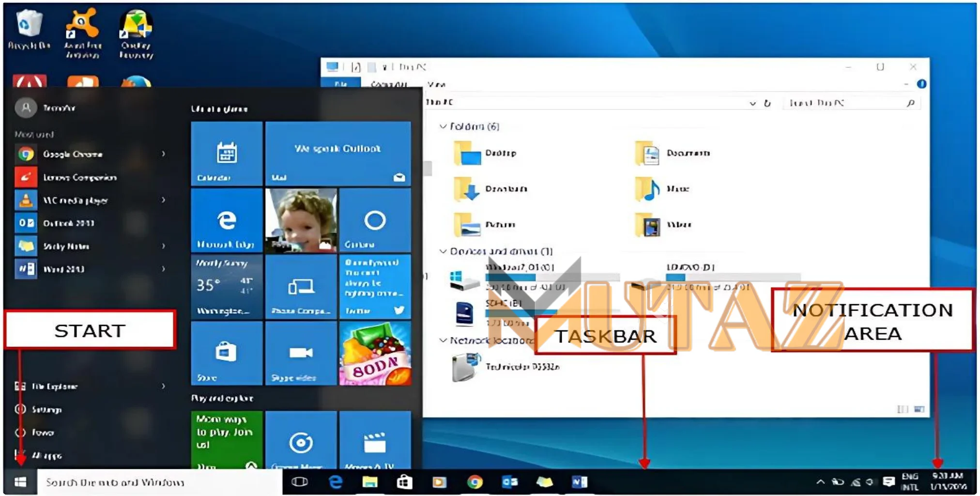The height and width of the screenshot is (496, 980).
Task: Expand File Explorer jump list arrow
Action: click(x=164, y=386)
